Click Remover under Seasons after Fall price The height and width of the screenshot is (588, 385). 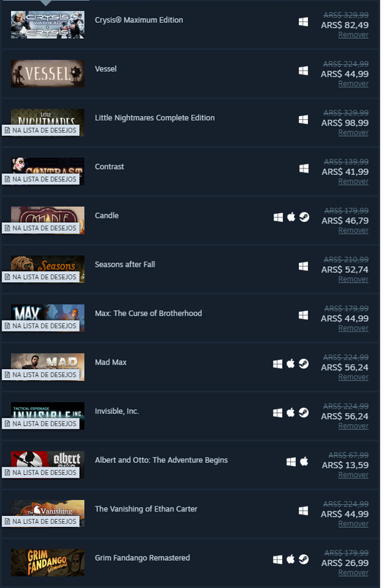point(353,279)
